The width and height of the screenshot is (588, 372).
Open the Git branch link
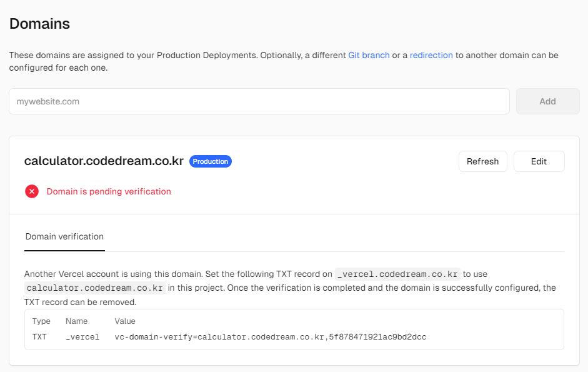[369, 55]
